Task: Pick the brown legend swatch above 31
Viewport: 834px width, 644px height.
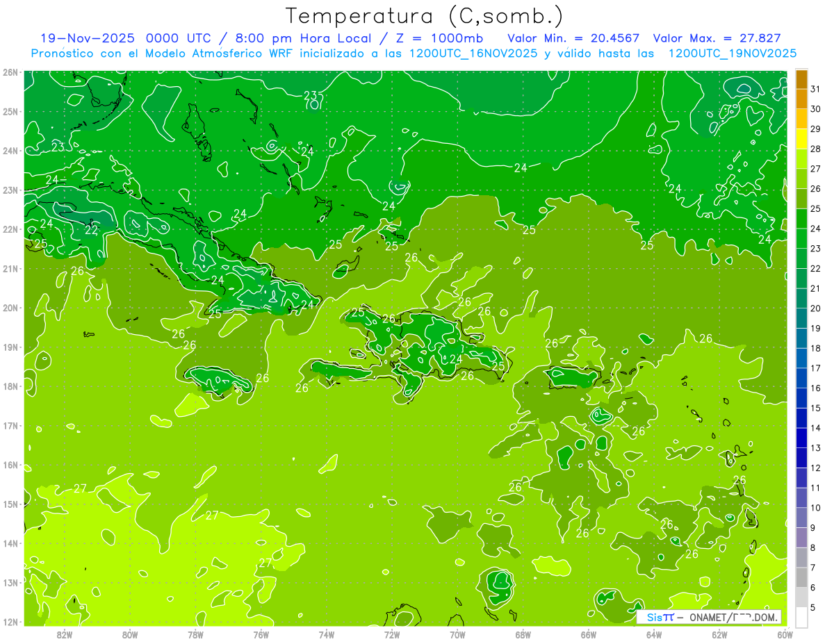Action: (x=801, y=79)
